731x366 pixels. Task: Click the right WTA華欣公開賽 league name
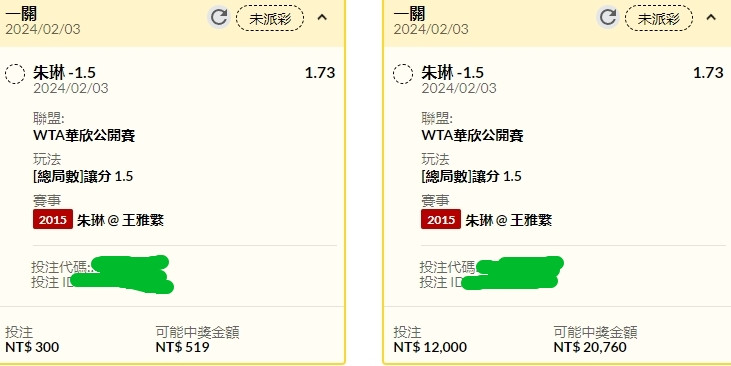pyautogui.click(x=472, y=136)
